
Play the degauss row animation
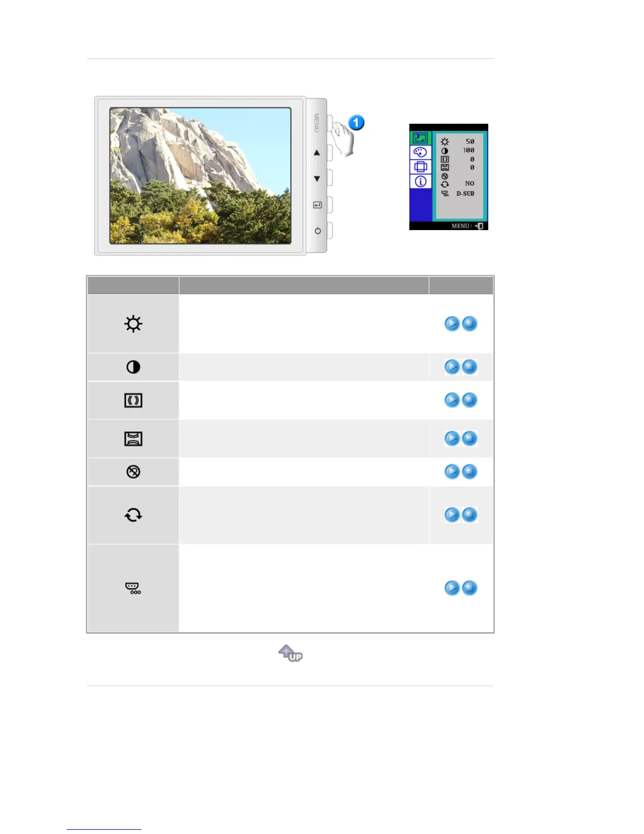[x=452, y=471]
